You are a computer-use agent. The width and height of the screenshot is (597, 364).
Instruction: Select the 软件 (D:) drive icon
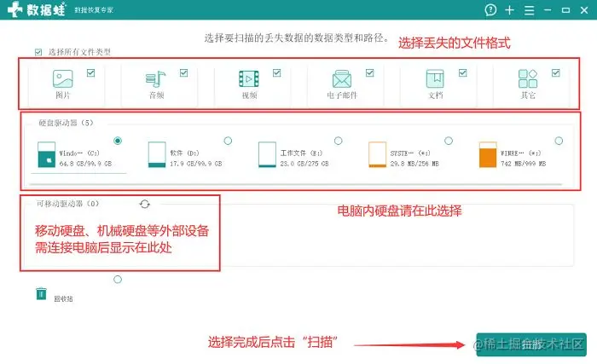pyautogui.click(x=157, y=154)
